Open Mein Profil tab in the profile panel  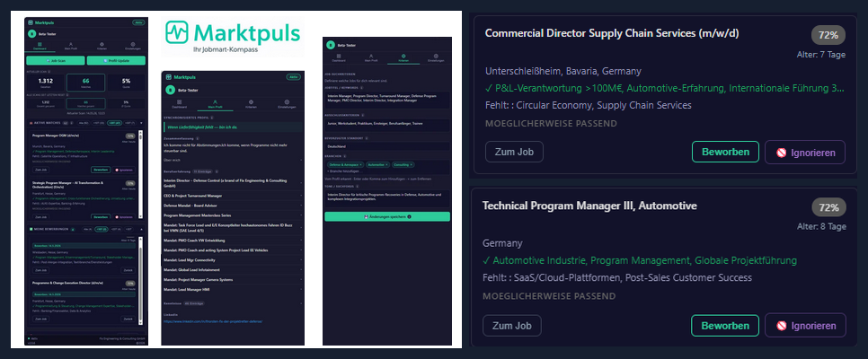(216, 104)
